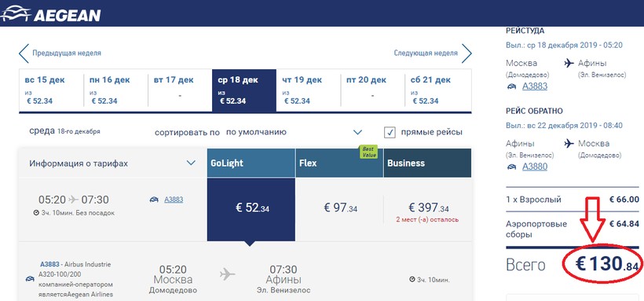
Task: Select the чт 19 дек date tab
Action: tap(309, 90)
